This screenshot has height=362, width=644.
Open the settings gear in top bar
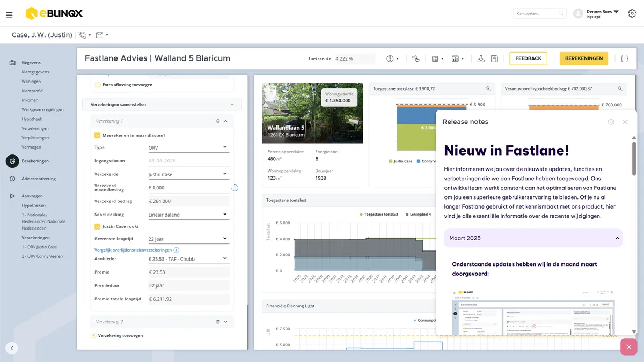(632, 13)
